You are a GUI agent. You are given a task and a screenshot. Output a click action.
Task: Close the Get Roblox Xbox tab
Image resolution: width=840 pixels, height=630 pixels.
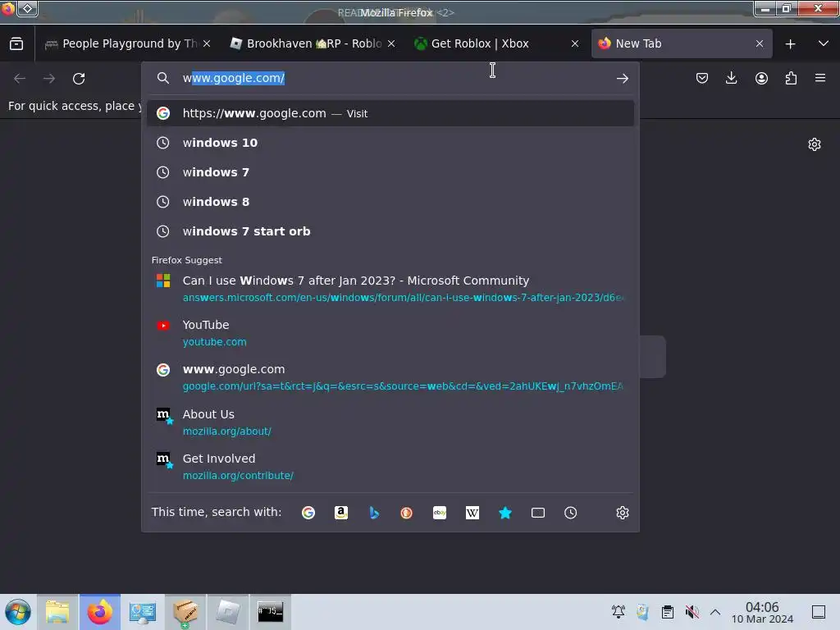tap(575, 43)
